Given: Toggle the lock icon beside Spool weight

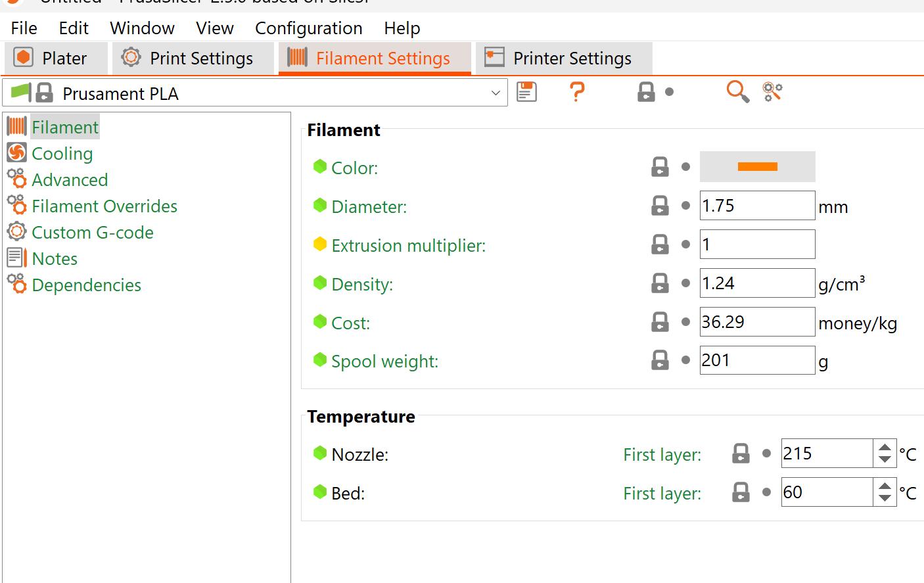Looking at the screenshot, I should [x=660, y=361].
